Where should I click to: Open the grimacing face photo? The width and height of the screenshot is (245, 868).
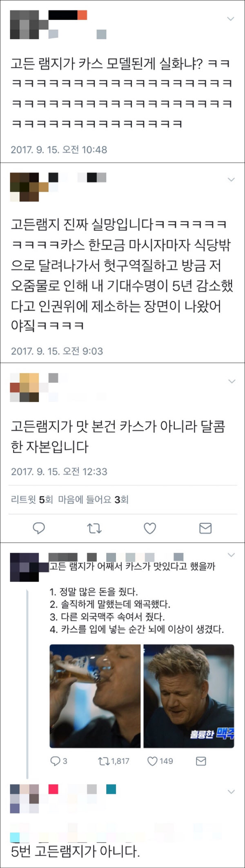[x=189, y=696]
